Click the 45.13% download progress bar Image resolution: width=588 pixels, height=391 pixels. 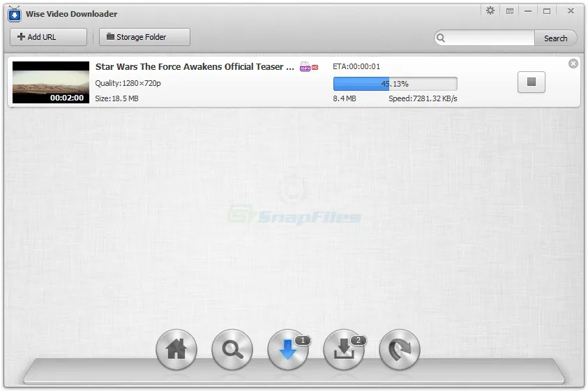[x=395, y=84]
